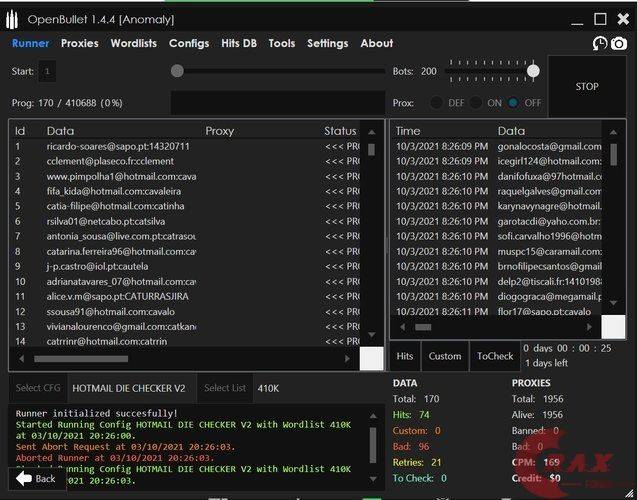Open the clock history log icon
The height and width of the screenshot is (500, 637).
[600, 43]
